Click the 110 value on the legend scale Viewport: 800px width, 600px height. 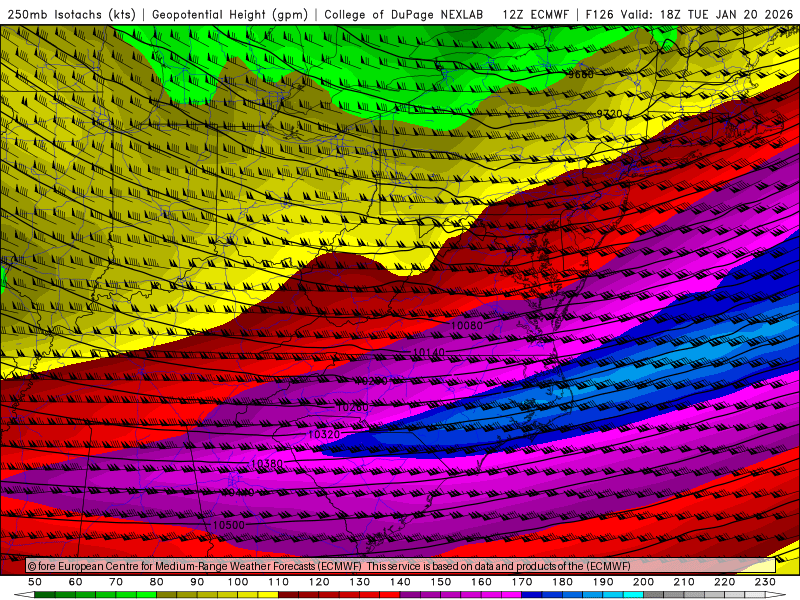279,582
